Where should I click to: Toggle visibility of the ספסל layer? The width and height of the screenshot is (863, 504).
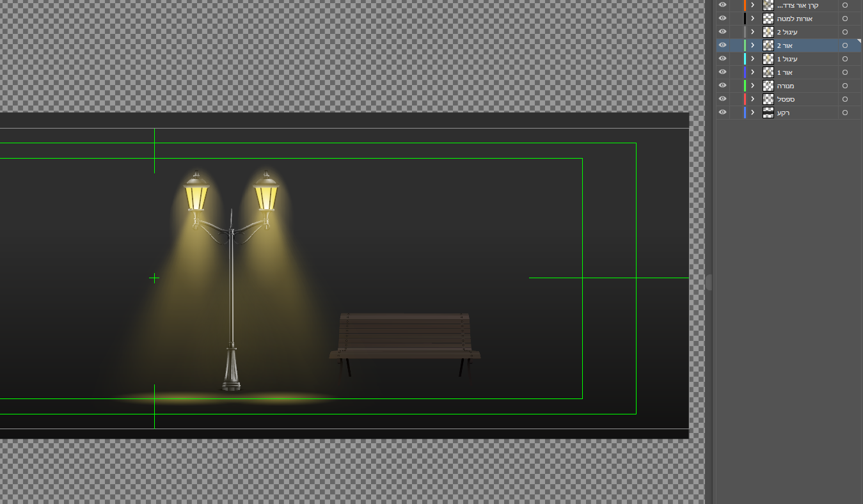(x=722, y=99)
